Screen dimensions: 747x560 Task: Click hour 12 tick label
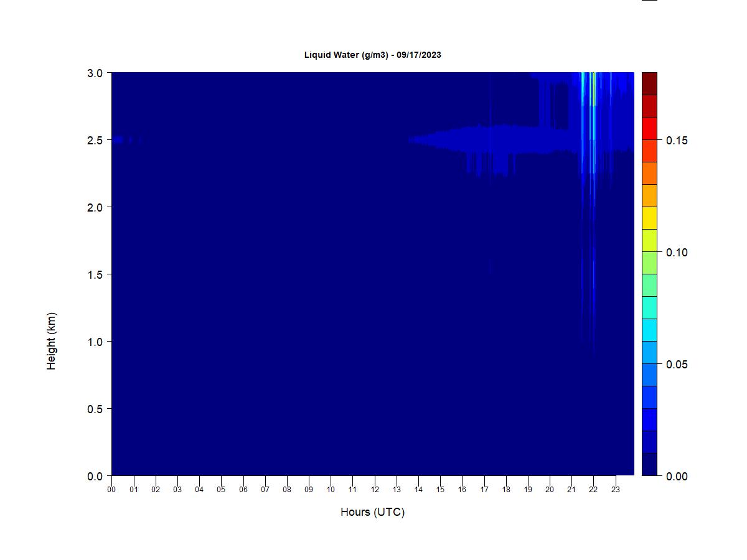[x=375, y=489]
